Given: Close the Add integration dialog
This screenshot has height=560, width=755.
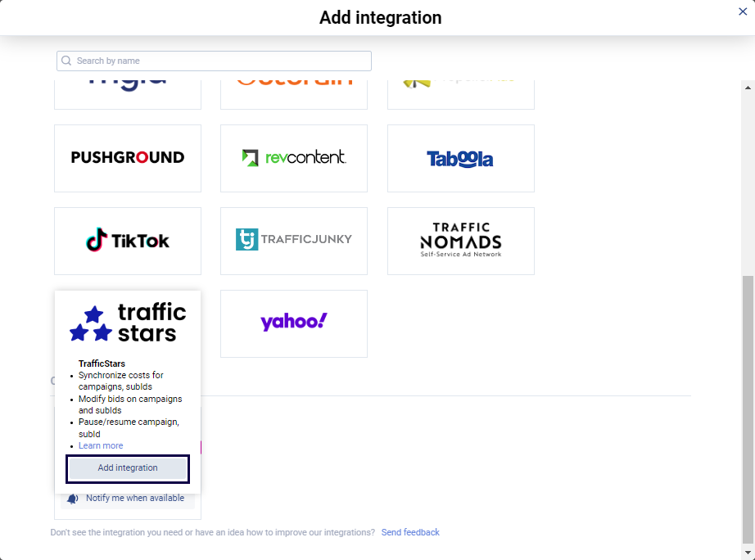Looking at the screenshot, I should point(743,11).
